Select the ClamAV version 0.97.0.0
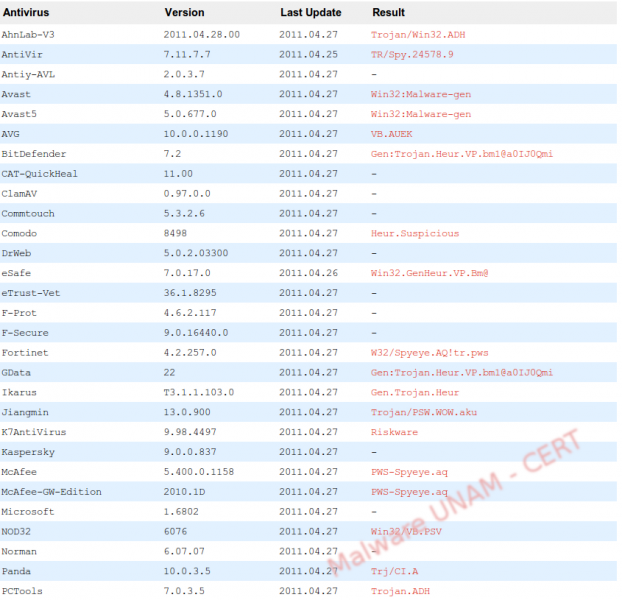 pos(187,194)
